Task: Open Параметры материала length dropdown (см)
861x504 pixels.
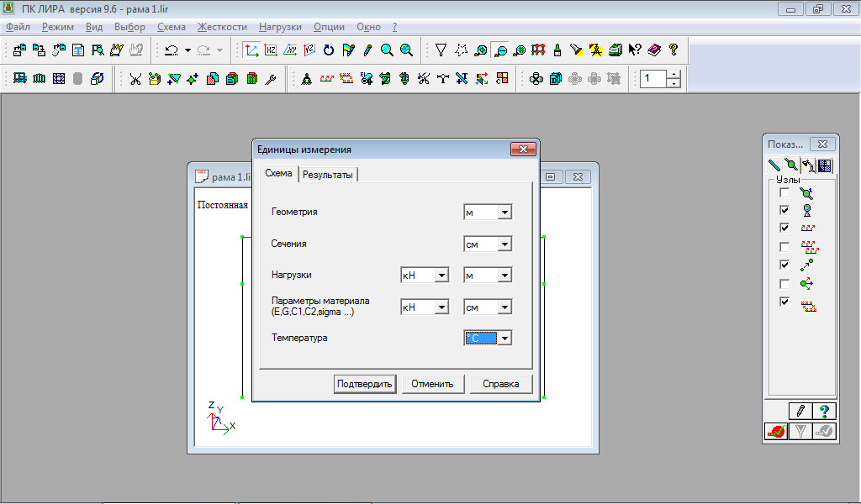Action: [x=504, y=307]
